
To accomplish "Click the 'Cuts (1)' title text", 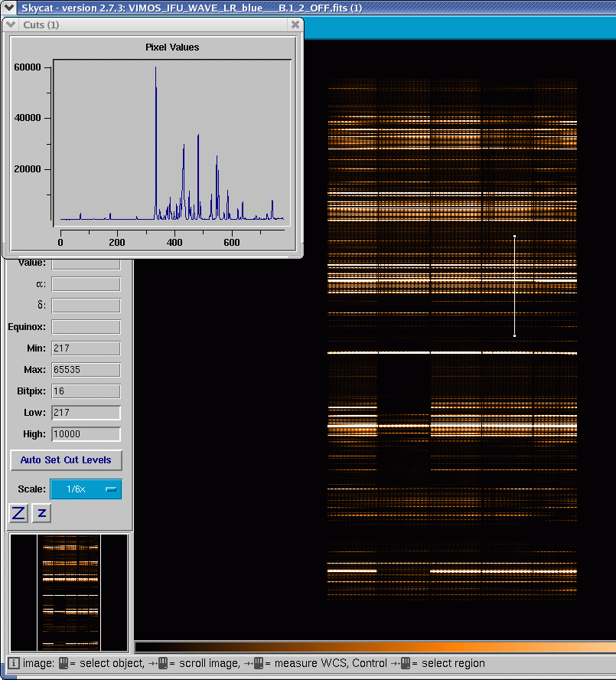I will coord(41,25).
